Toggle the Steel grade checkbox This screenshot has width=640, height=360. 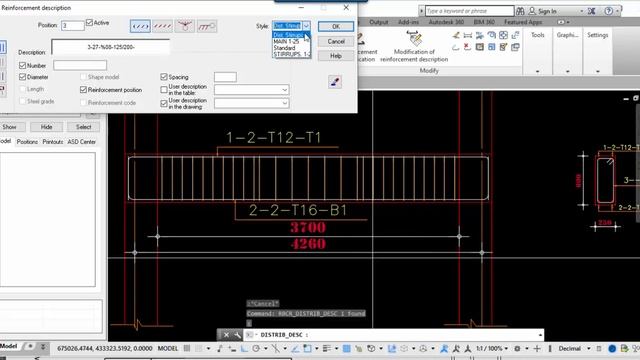coord(22,101)
